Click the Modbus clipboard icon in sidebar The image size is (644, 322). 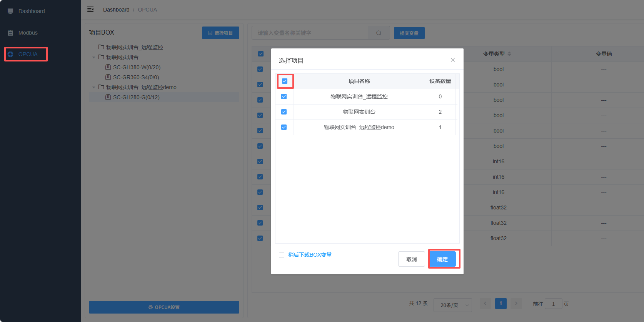[10, 33]
